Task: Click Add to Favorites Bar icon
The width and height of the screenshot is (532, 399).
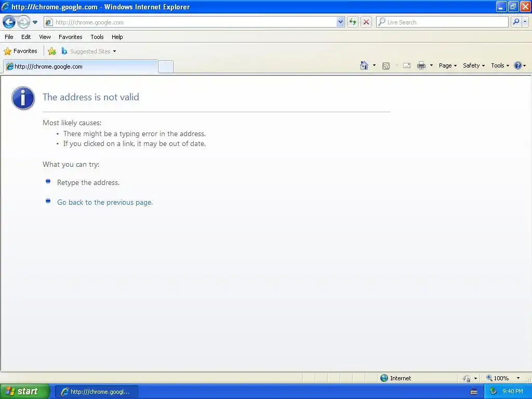Action: click(52, 51)
